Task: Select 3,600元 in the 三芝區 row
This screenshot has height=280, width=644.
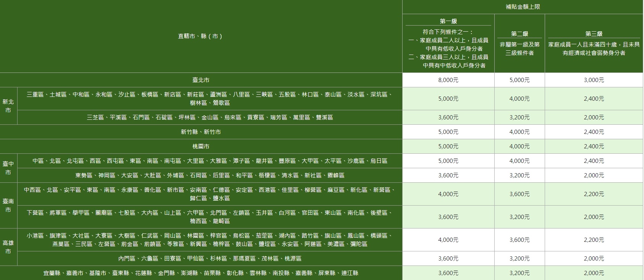Action: click(448, 117)
